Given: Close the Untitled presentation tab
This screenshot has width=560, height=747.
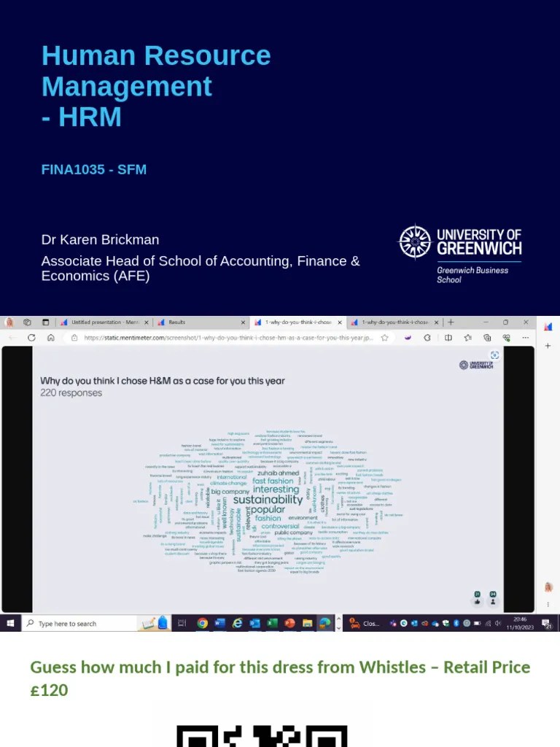Looking at the screenshot, I should coord(146,322).
